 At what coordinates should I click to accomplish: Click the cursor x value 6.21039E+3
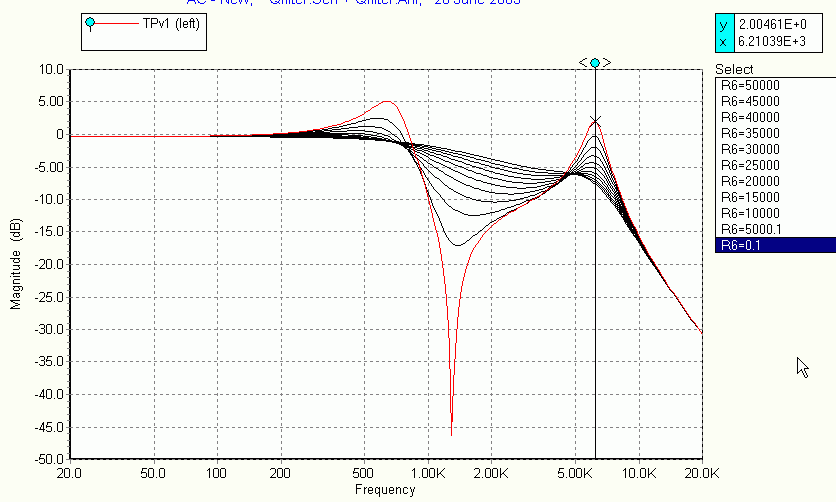pos(772,42)
